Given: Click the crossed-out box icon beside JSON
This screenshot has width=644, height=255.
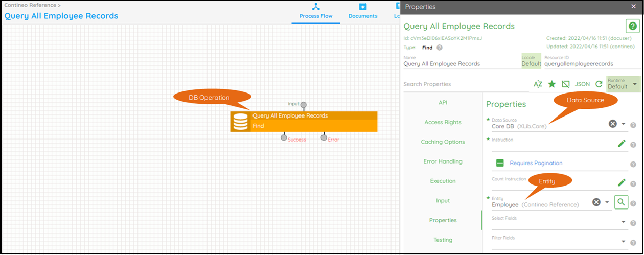Looking at the screenshot, I should coord(565,84).
